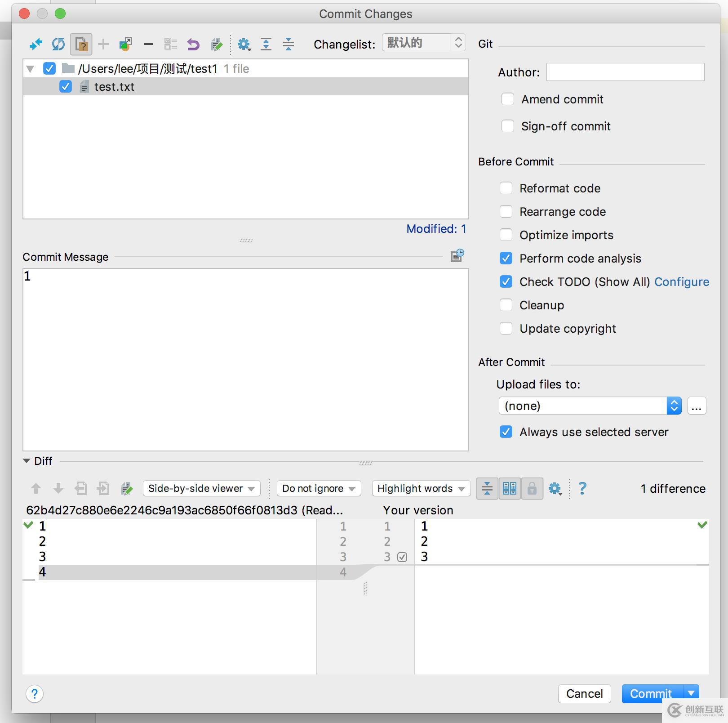Image resolution: width=728 pixels, height=723 pixels.
Task: Uncheck the test.txt file checkbox
Action: [x=66, y=86]
